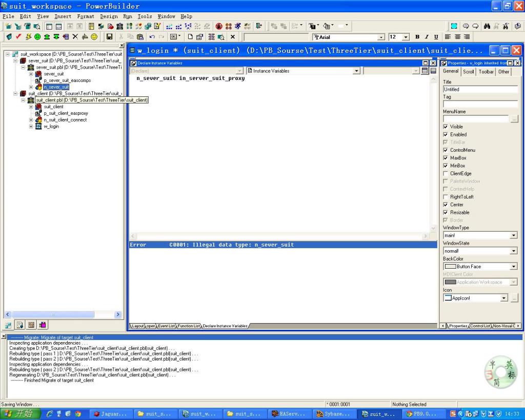Click the red Debug bug icon
Screen dimensions: 525x420
[x=219, y=26]
